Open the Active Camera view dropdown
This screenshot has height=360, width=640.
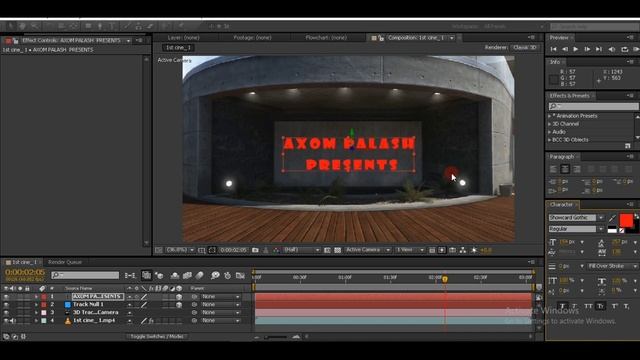coord(367,250)
